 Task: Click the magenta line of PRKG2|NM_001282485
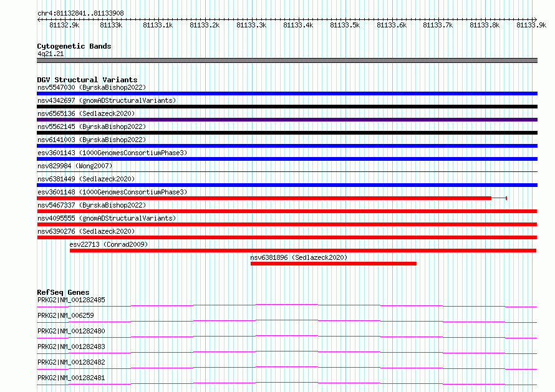(x=287, y=305)
